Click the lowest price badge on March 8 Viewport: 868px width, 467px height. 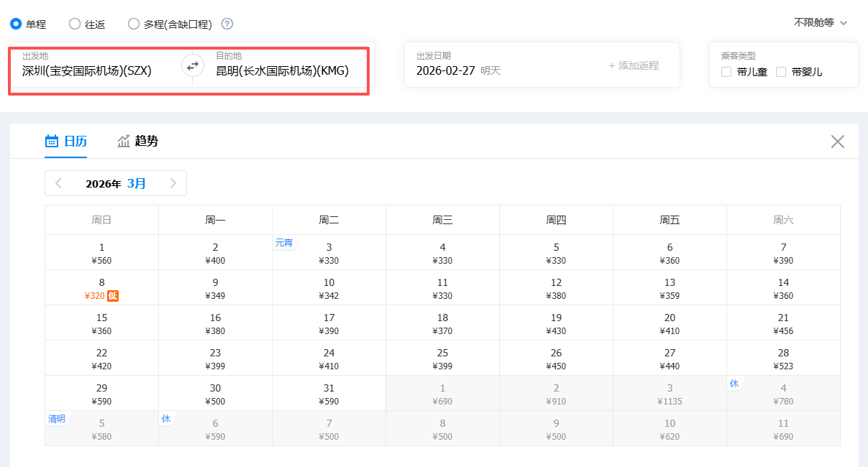coord(113,296)
